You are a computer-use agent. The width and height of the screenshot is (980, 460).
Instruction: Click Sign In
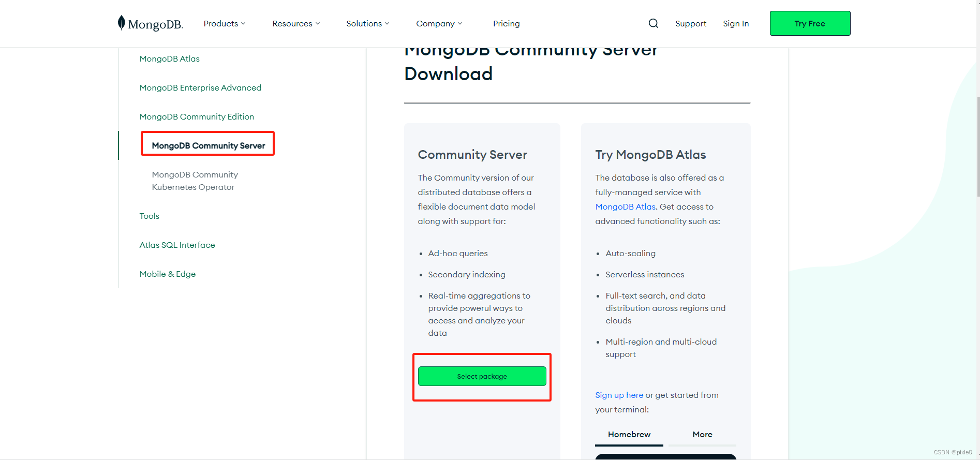(736, 23)
